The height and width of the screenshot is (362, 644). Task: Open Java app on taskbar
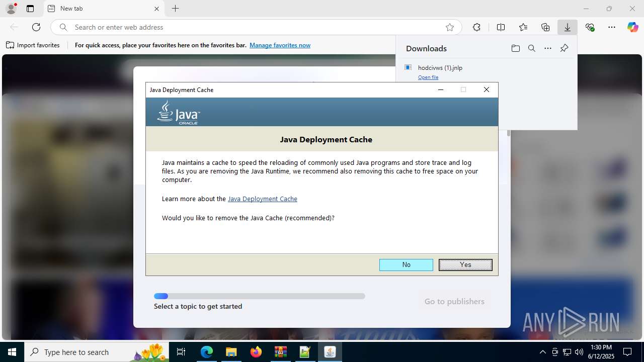point(330,352)
